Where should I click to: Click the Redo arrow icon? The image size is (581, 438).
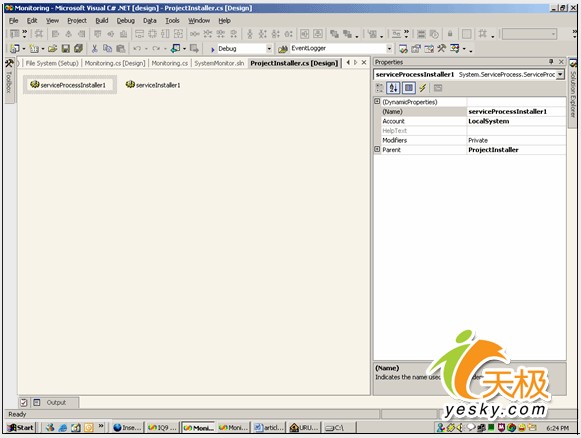(x=156, y=49)
